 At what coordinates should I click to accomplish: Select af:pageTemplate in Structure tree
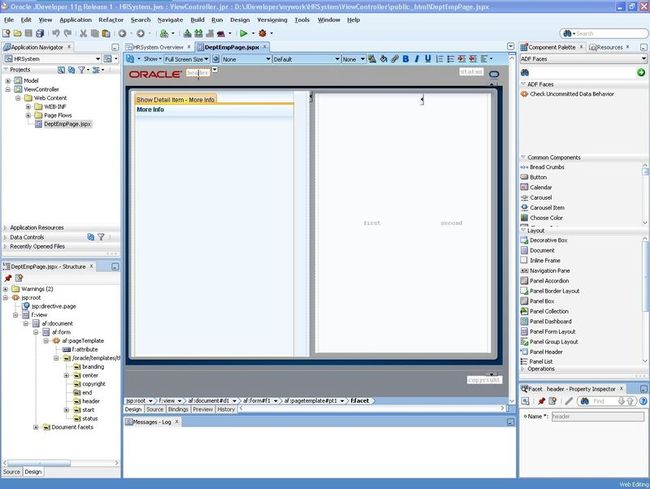click(x=83, y=341)
